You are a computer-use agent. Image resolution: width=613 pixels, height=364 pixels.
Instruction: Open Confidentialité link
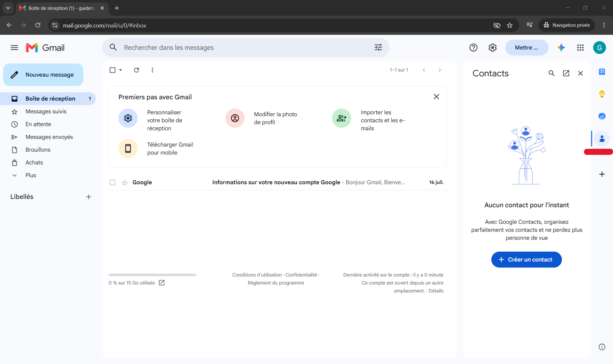[301, 275]
